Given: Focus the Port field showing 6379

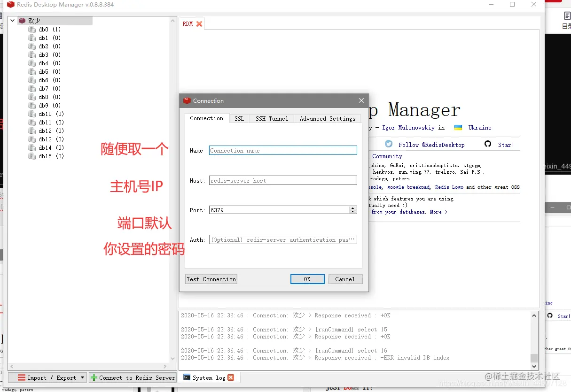Looking at the screenshot, I should [x=279, y=210].
